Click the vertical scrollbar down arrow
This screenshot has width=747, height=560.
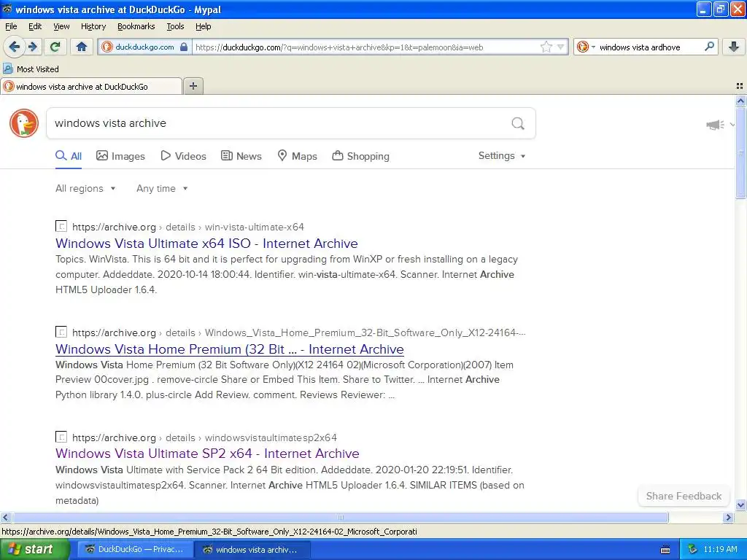click(x=740, y=505)
